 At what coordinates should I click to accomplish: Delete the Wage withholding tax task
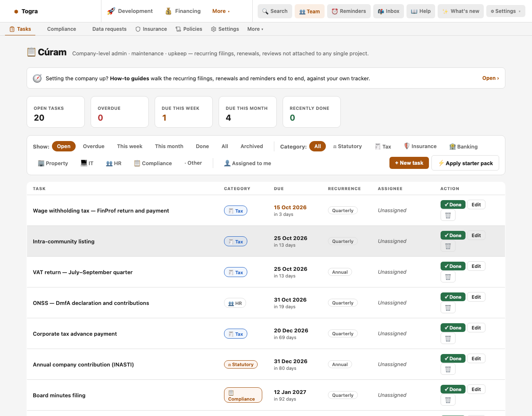(x=448, y=215)
